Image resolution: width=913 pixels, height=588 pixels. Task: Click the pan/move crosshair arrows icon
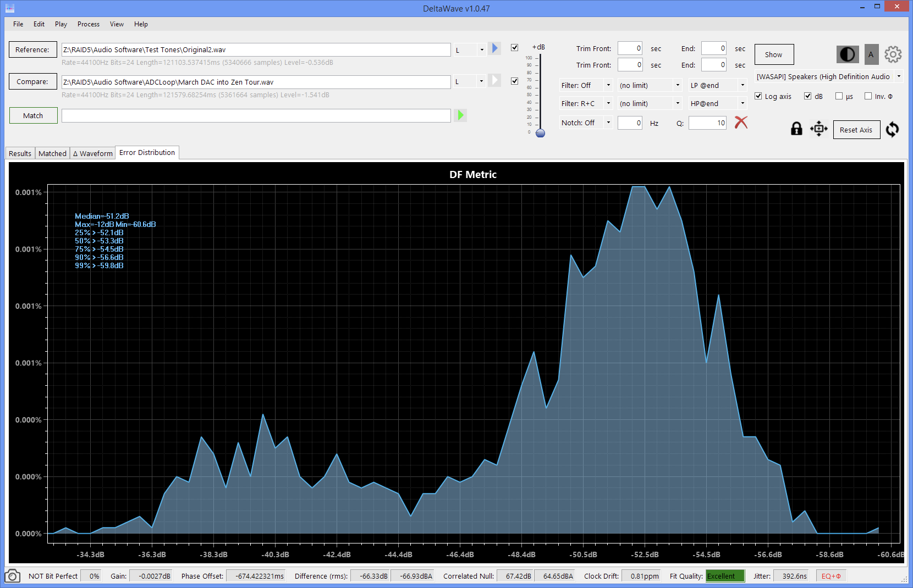(x=818, y=129)
